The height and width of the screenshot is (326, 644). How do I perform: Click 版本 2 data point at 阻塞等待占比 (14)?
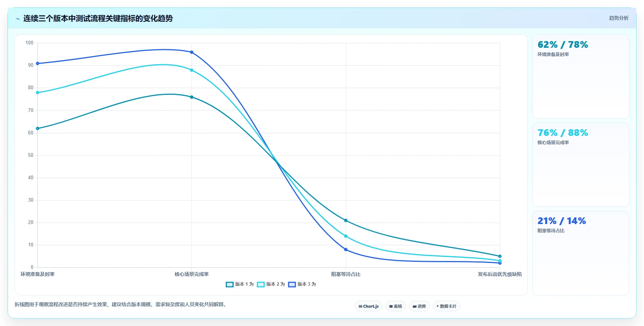pyautogui.click(x=346, y=236)
